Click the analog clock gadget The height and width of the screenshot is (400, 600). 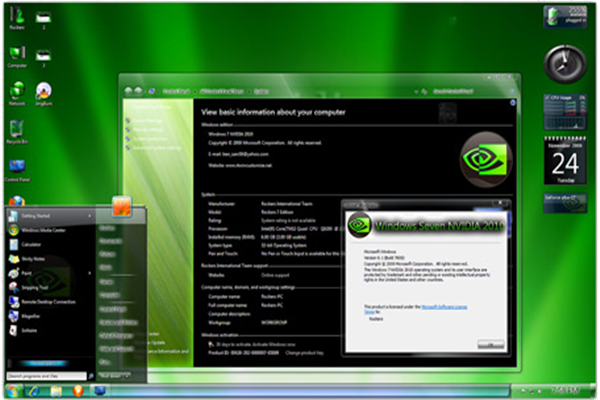click(565, 64)
